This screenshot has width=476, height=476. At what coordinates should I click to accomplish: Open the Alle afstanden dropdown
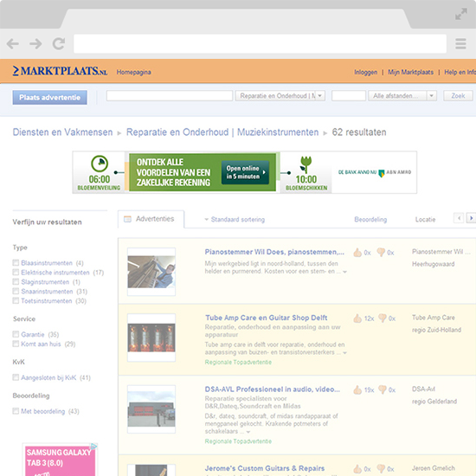click(x=402, y=95)
